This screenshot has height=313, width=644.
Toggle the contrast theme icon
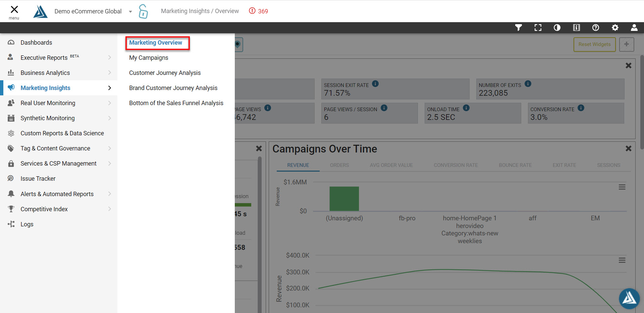pyautogui.click(x=557, y=28)
